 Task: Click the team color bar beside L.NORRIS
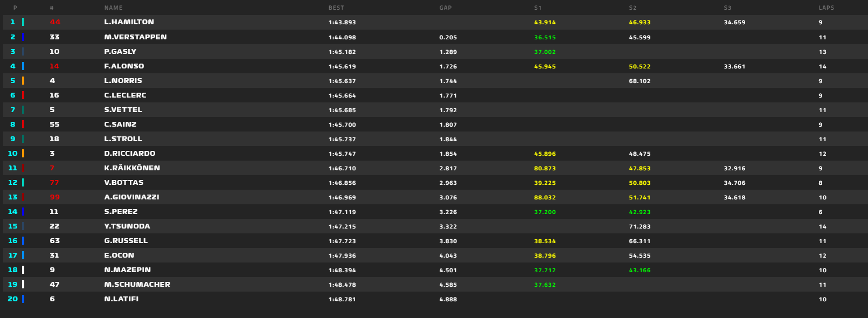(x=23, y=81)
